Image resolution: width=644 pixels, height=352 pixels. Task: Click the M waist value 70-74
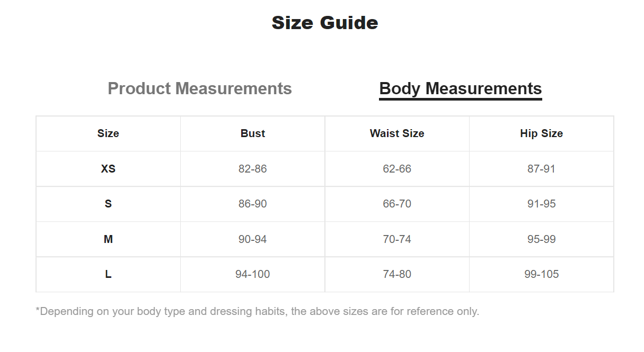pos(397,239)
